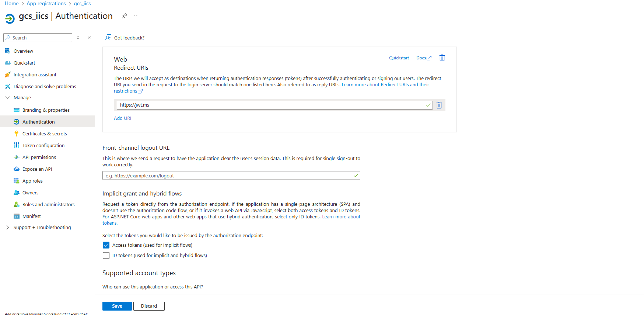Click the Add URI link

(122, 118)
